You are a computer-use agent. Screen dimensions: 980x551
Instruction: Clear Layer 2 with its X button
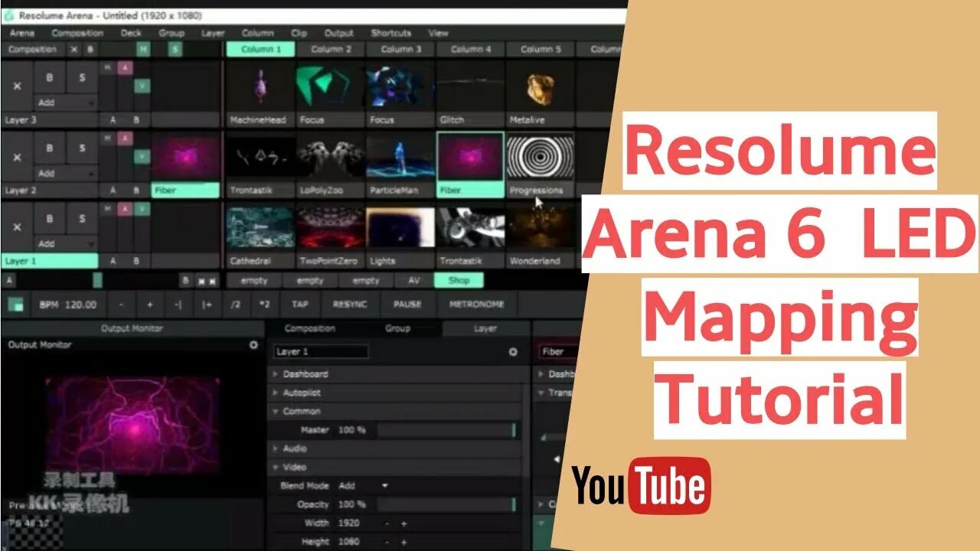tap(17, 157)
